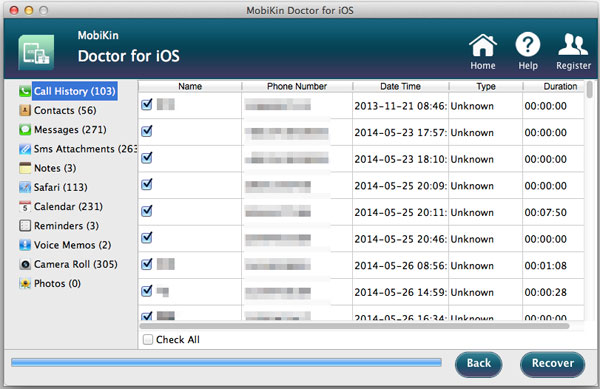Open Reminders (3) category

tap(66, 226)
